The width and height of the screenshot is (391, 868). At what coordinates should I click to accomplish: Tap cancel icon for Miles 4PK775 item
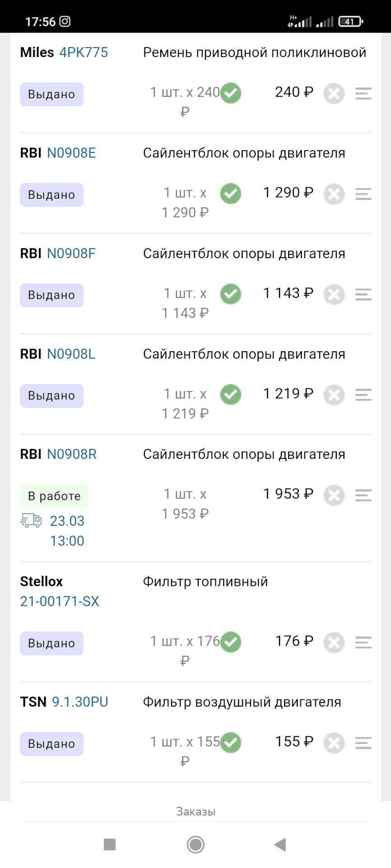[334, 94]
